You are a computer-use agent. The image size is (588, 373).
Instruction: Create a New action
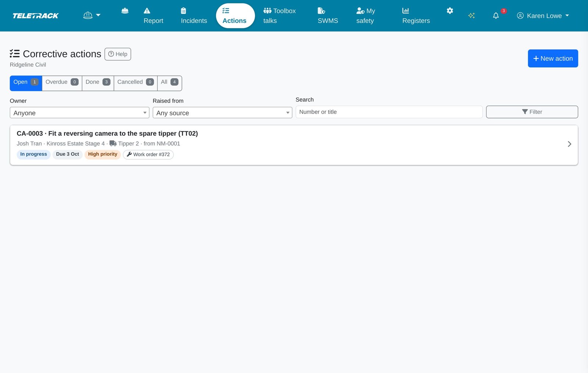tap(553, 58)
